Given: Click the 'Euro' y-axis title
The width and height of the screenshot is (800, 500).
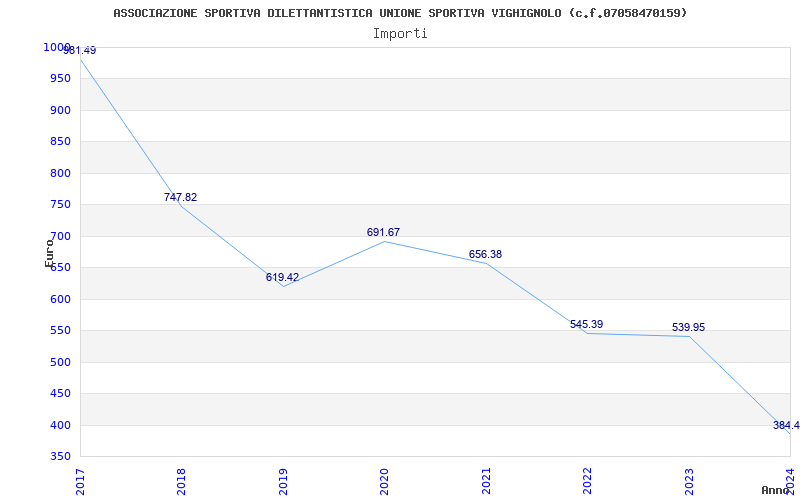Looking at the screenshot, I should 49,253.
